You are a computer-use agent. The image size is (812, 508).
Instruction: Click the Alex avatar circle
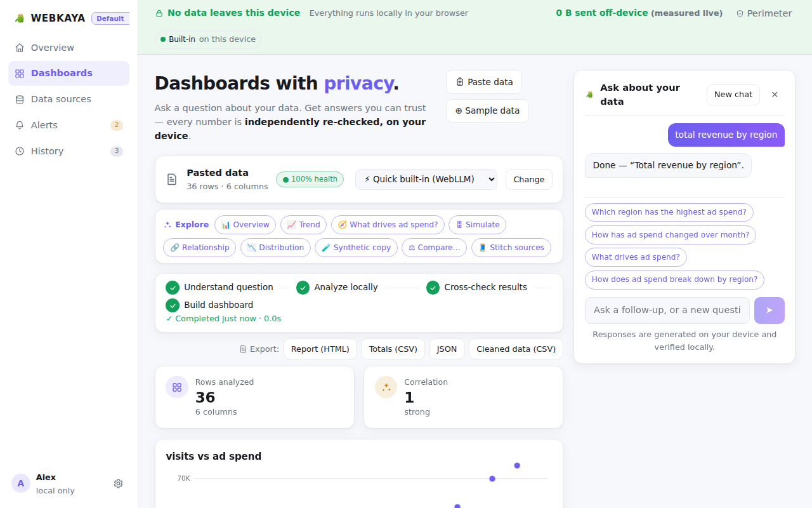(x=21, y=483)
